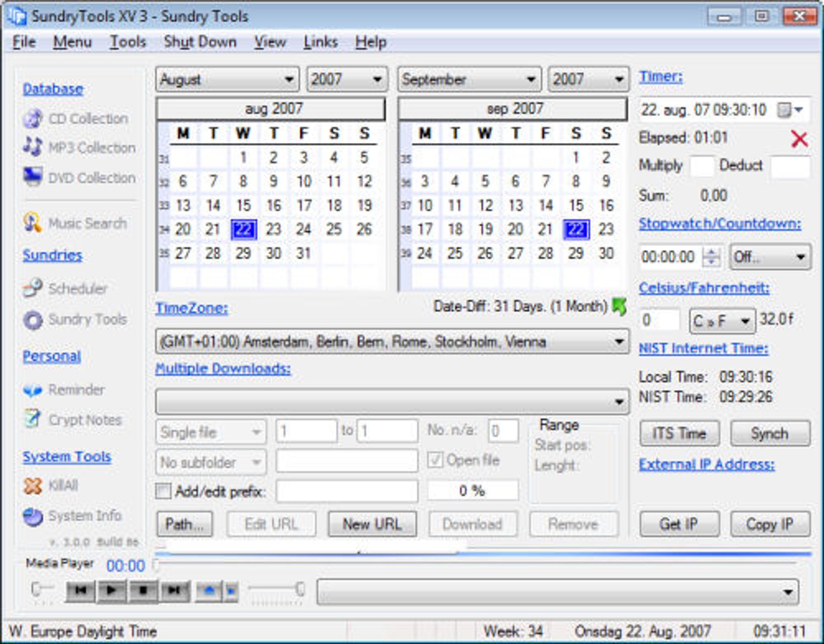
Task: Click the blue up-arrow media player button
Action: pos(209,590)
